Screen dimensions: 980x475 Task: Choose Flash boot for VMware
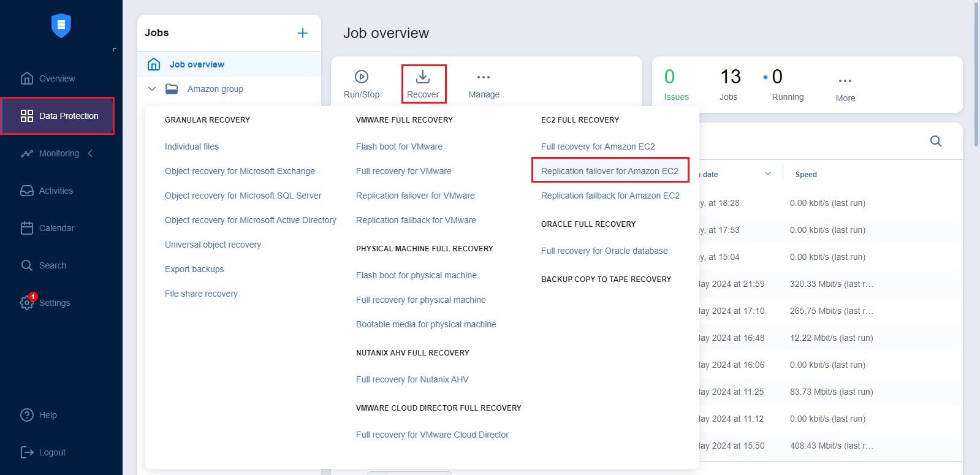click(x=399, y=146)
